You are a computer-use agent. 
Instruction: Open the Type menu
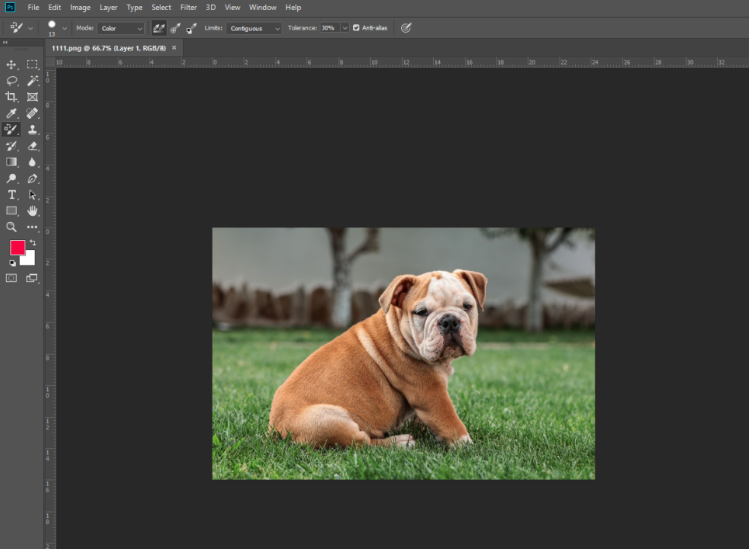coord(135,7)
